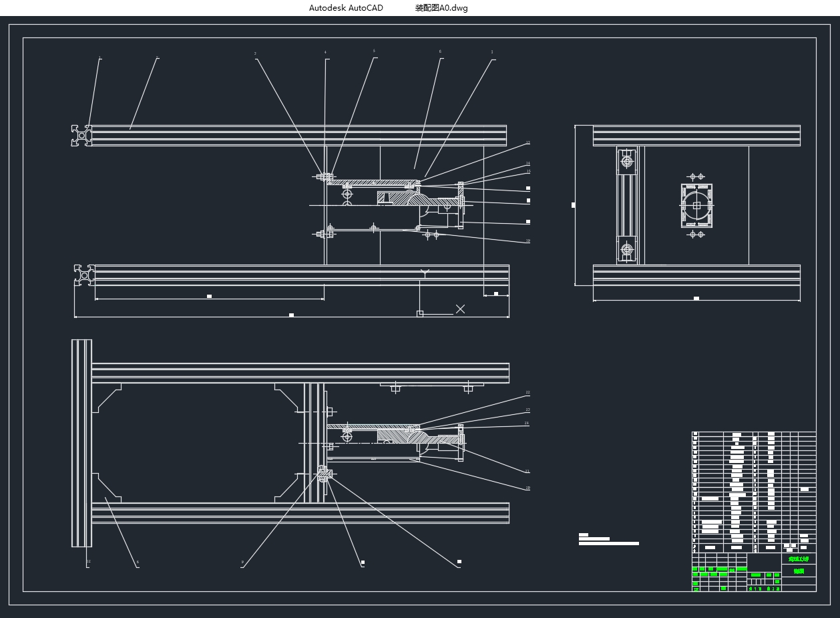Screen dimensions: 840x618
Task: Select leader balloon number 5
Action: coord(374,51)
